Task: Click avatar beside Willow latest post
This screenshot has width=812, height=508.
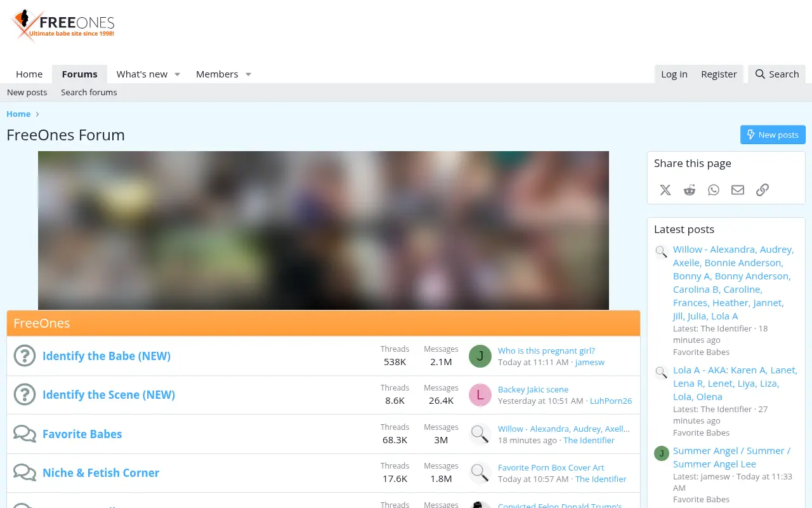Action: tap(662, 251)
